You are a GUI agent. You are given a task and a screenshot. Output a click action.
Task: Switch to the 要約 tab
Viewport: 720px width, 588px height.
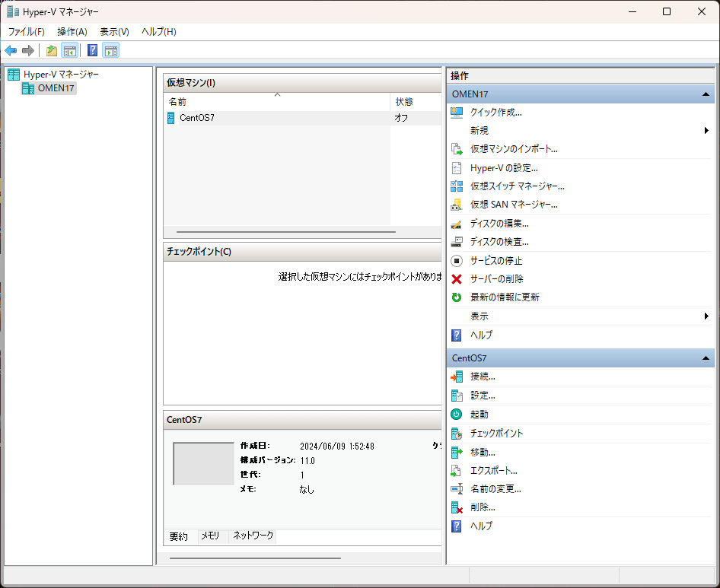(179, 536)
